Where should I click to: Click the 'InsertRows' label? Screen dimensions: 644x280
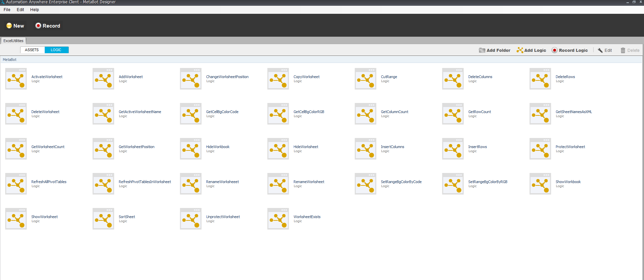478,147
